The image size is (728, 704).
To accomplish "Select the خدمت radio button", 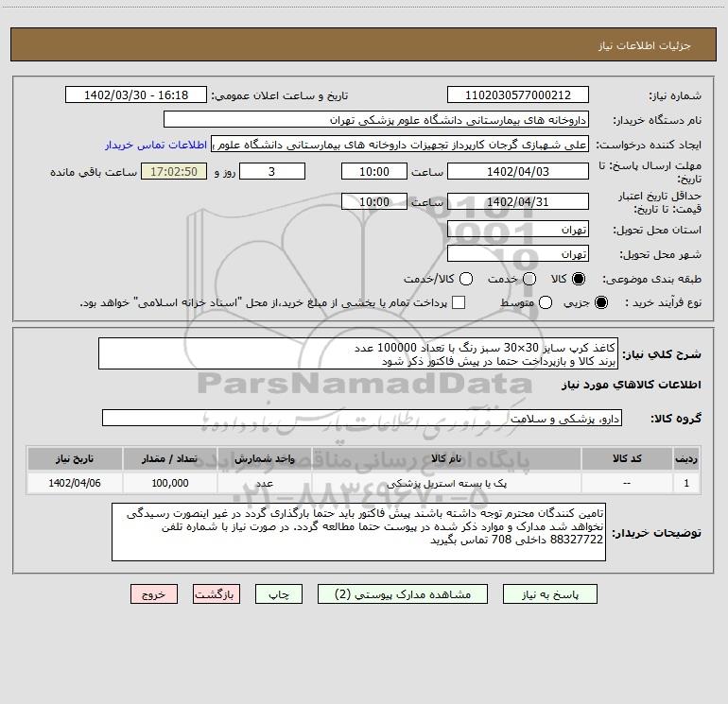I will [529, 279].
